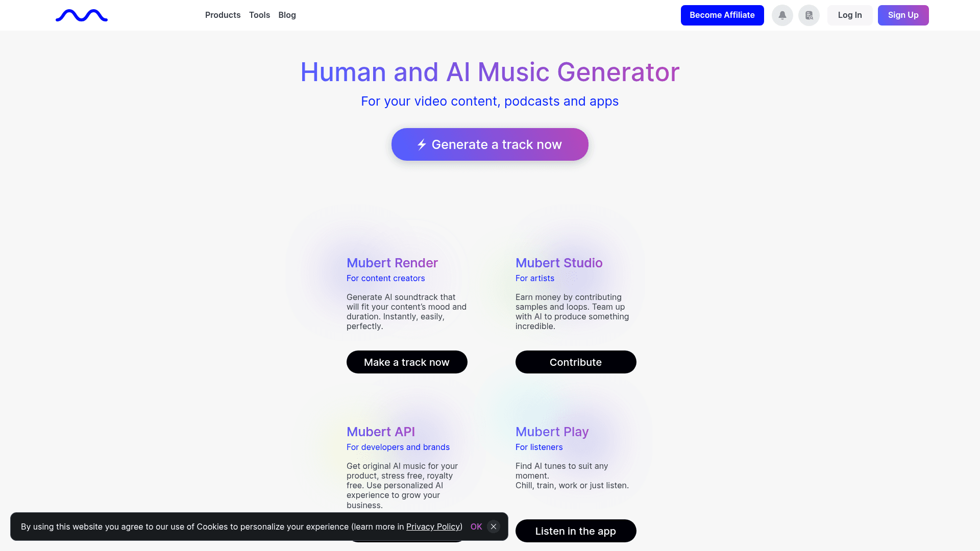The width and height of the screenshot is (980, 551).
Task: Click Become Affiliate
Action: click(722, 15)
